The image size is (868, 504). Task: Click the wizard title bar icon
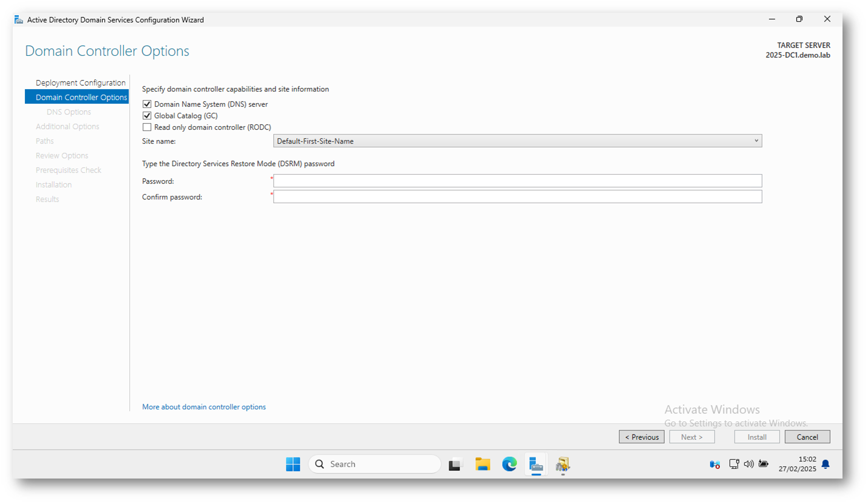tap(19, 19)
